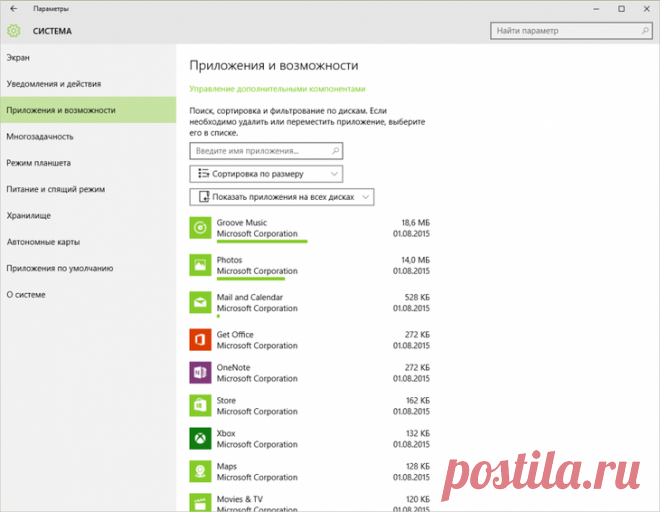Click the magnifier in app name search box

click(x=335, y=151)
